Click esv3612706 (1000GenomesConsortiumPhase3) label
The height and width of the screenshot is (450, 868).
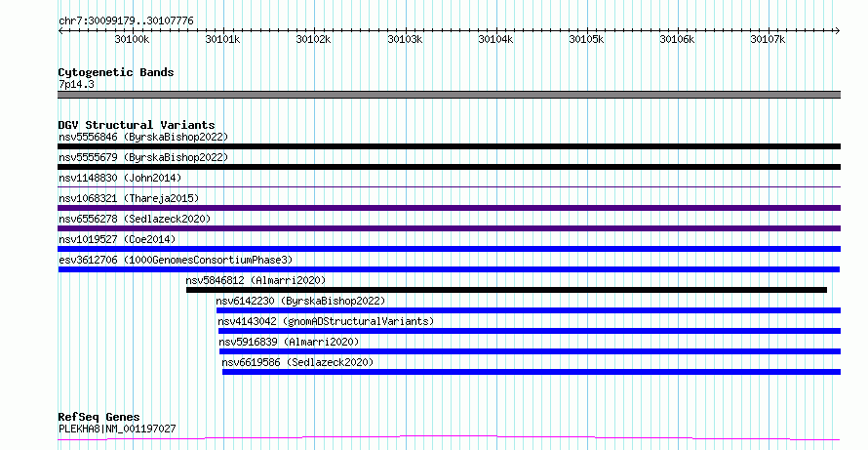point(176,260)
